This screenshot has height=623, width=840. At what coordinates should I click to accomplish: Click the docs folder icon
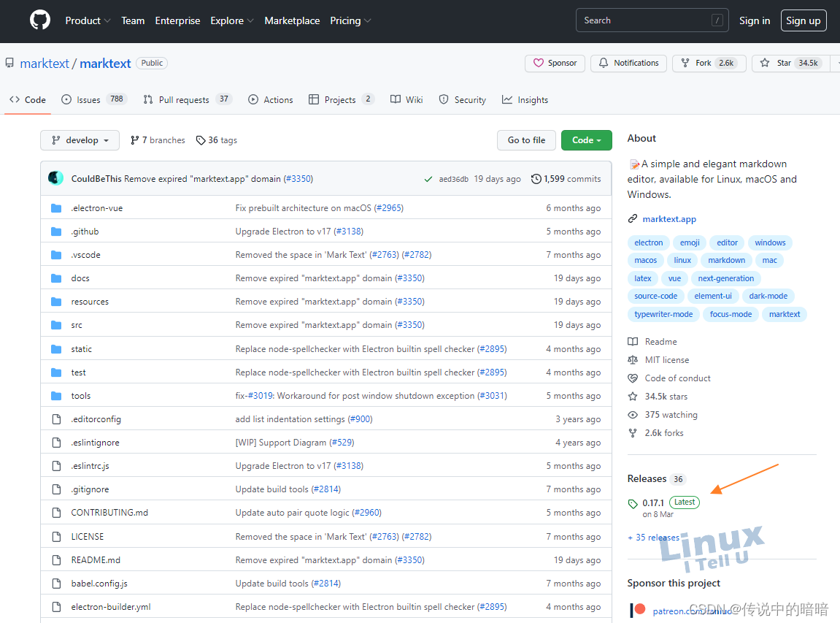click(56, 278)
